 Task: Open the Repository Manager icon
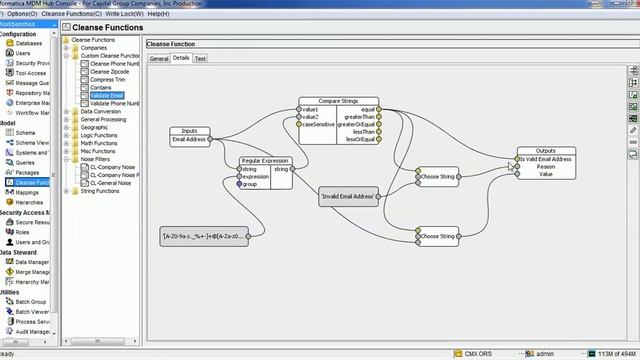click(x=10, y=93)
